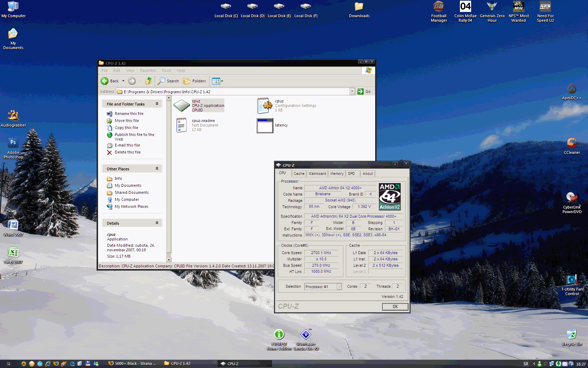Select Local Disk (D) desktop icon

[x=253, y=10]
